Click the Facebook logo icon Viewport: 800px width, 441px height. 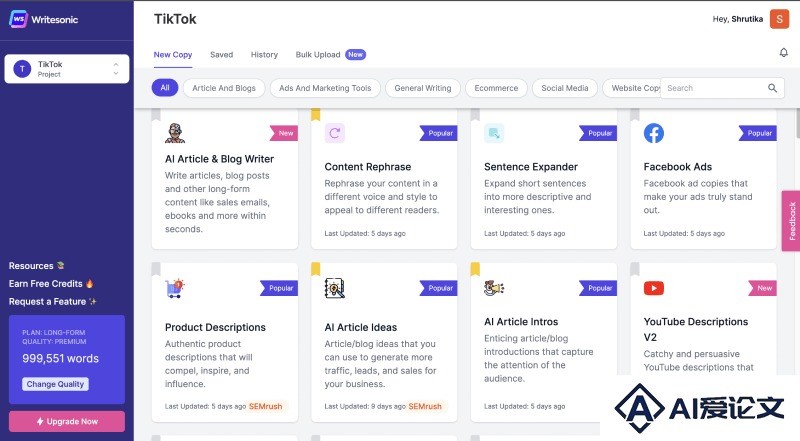click(654, 133)
